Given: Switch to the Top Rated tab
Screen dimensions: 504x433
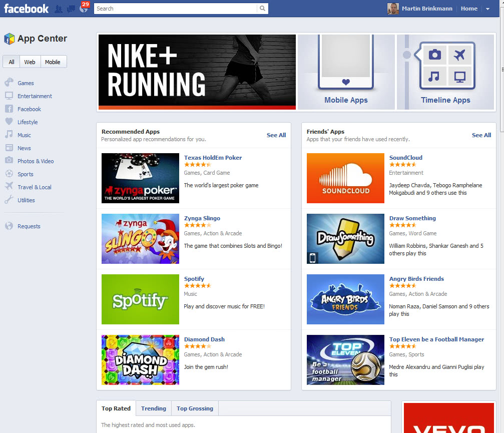Looking at the screenshot, I should 116,408.
